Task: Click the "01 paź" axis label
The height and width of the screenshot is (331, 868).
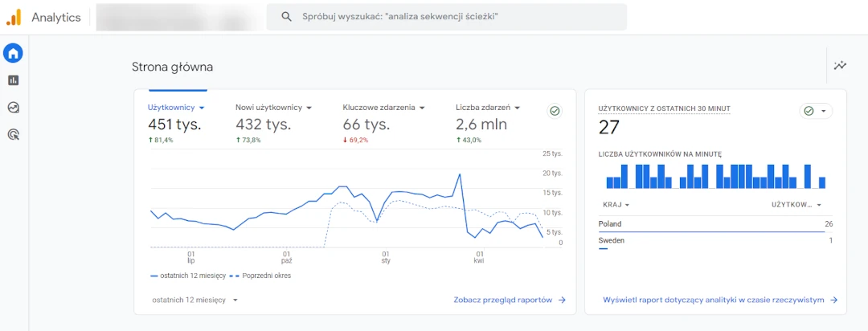Action: pos(286,257)
